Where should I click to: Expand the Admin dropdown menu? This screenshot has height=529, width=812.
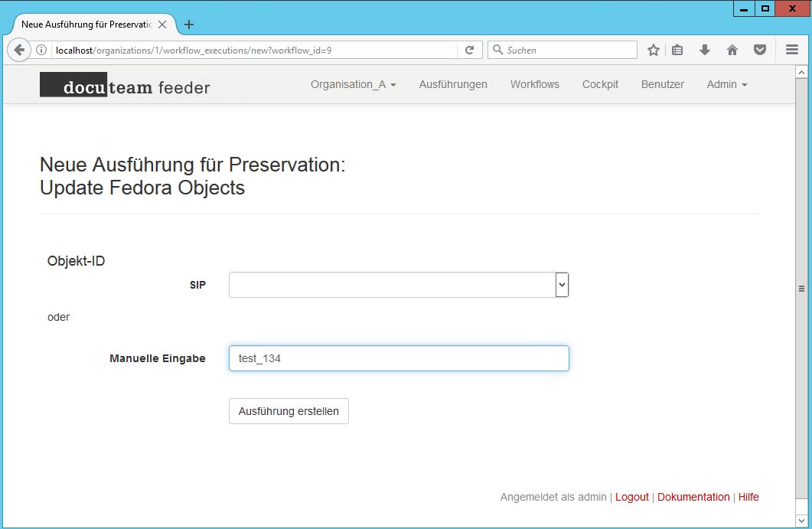(726, 84)
